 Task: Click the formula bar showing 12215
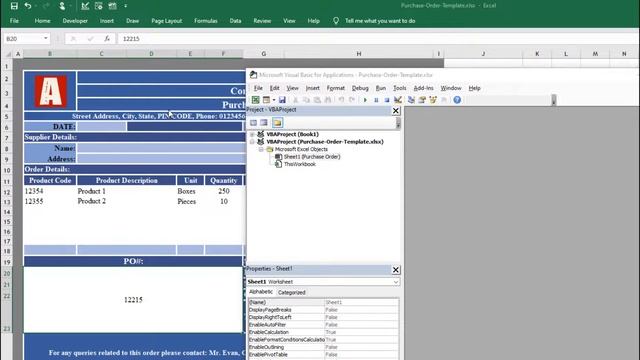[378, 39]
